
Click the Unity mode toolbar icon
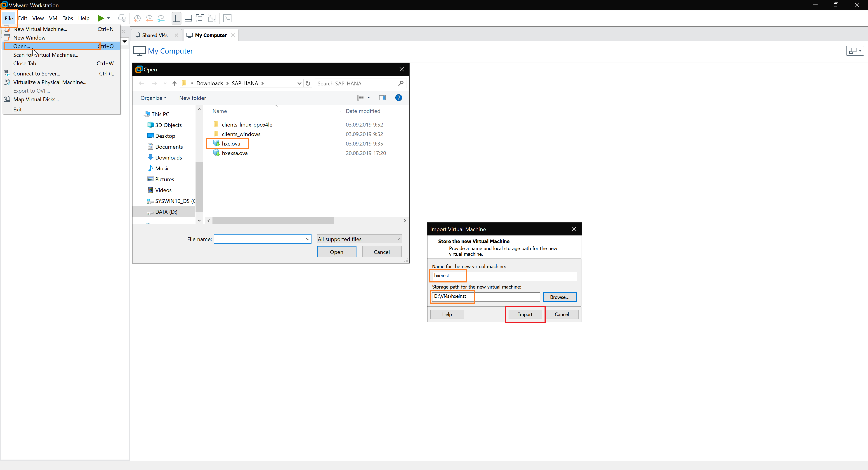212,18
